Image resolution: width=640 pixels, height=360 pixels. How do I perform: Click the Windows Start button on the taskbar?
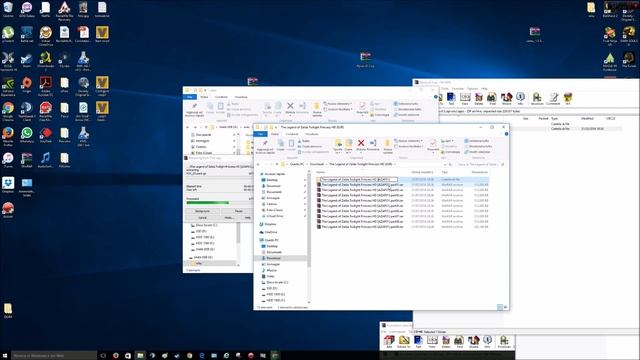(5, 356)
